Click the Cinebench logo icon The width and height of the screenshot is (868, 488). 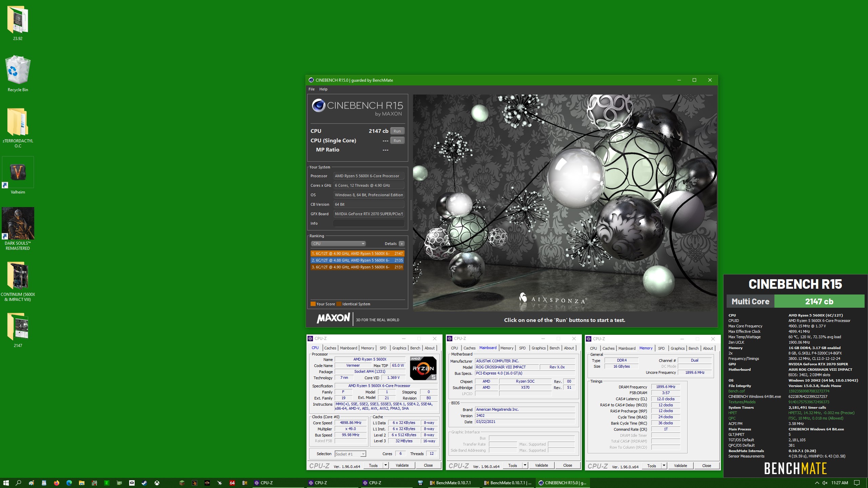[318, 105]
